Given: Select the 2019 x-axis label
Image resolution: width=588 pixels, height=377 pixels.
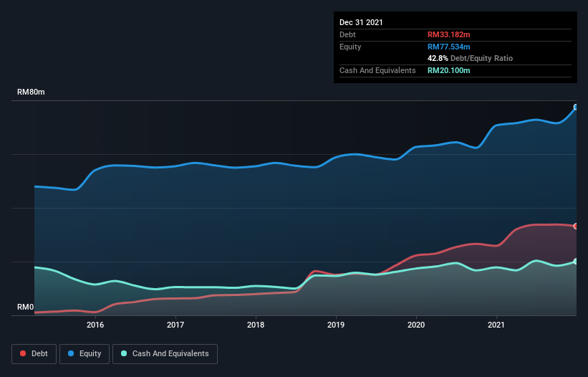Looking at the screenshot, I should (x=336, y=325).
